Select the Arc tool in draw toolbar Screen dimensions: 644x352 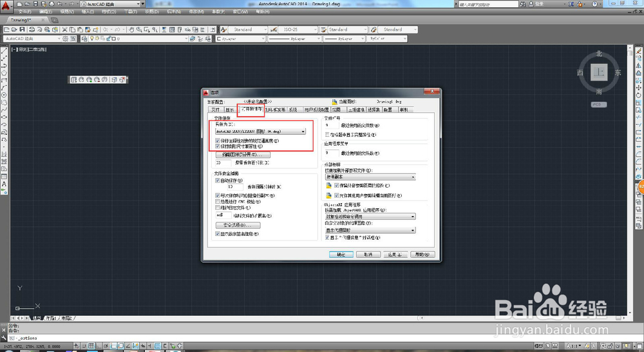point(4,88)
